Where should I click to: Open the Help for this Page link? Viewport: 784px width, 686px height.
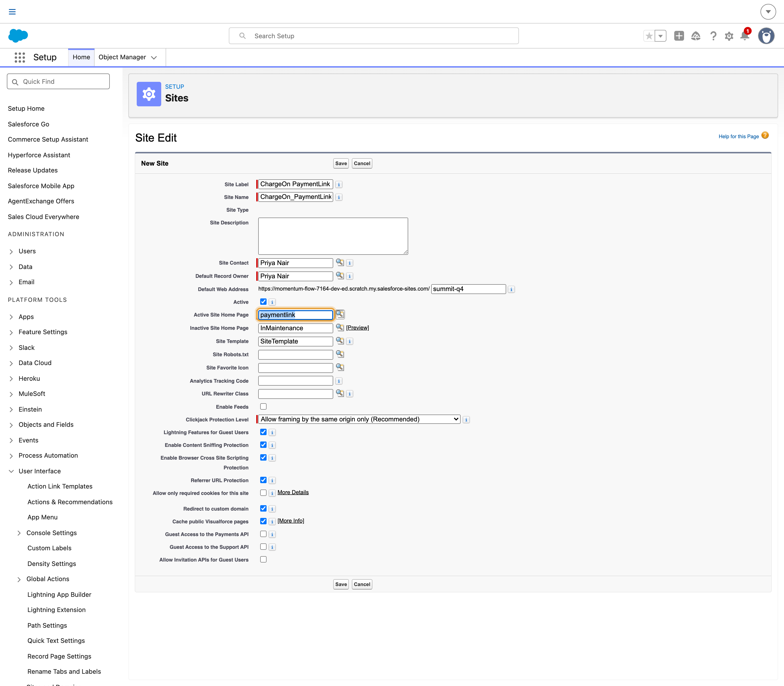739,136
